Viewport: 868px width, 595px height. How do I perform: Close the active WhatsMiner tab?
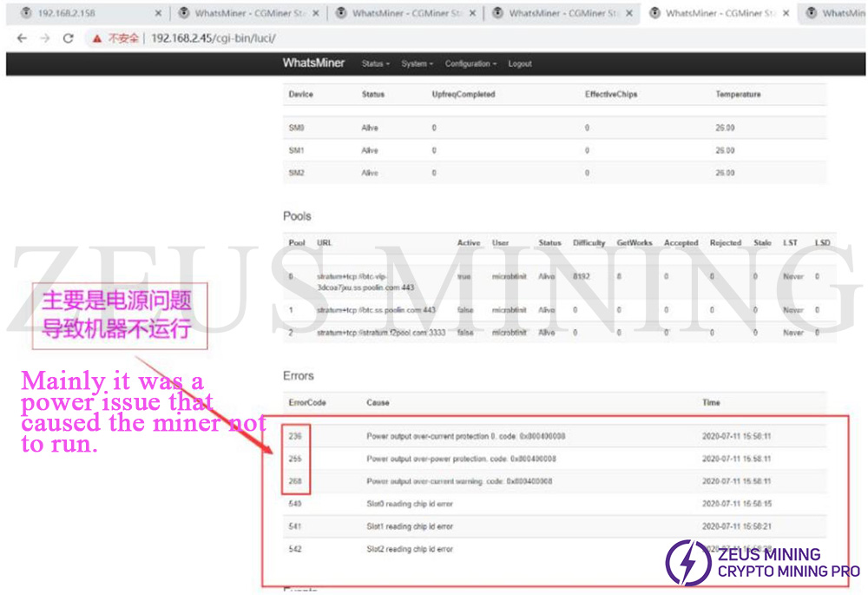[x=786, y=13]
